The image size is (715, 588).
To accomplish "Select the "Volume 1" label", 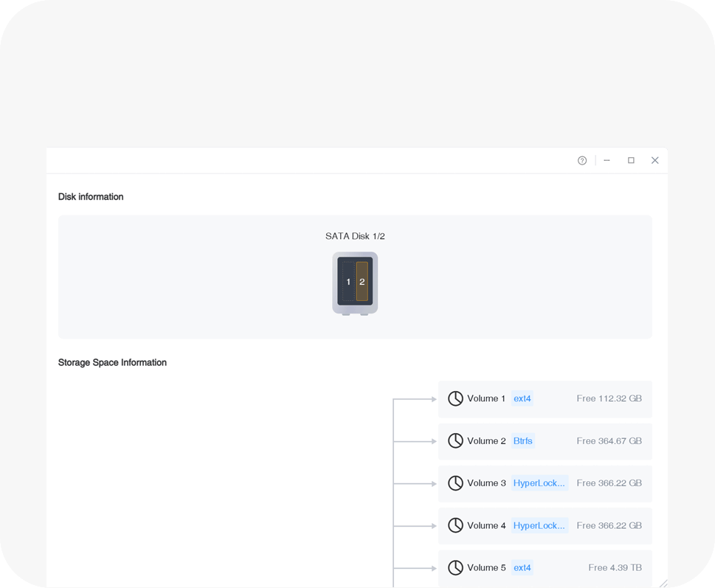I will pyautogui.click(x=486, y=399).
